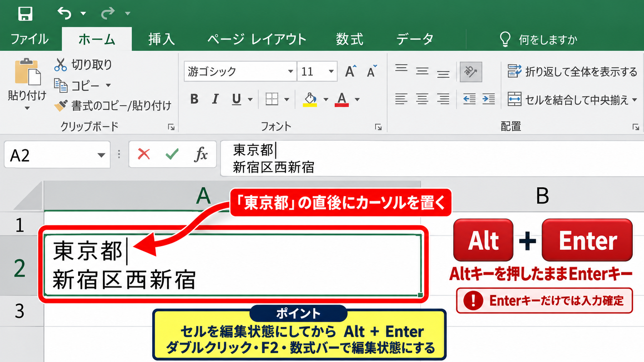Click the increase indent icon
The height and width of the screenshot is (362, 644).
pyautogui.click(x=489, y=99)
